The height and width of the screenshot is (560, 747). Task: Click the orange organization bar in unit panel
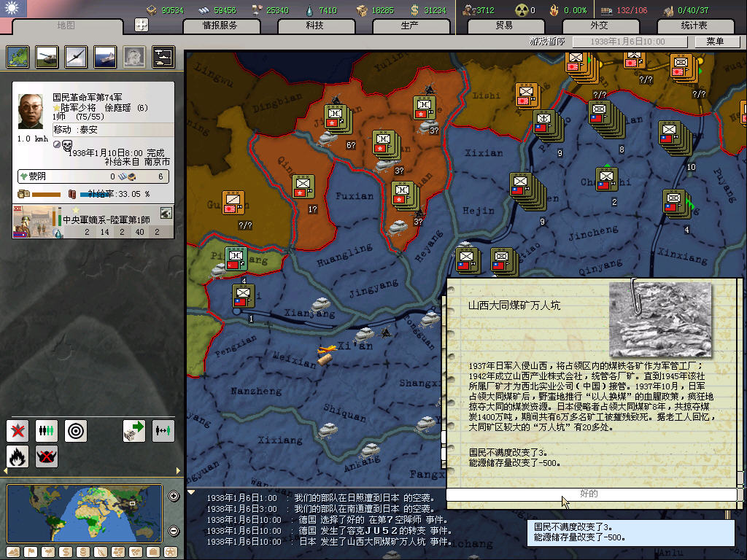click(46, 194)
